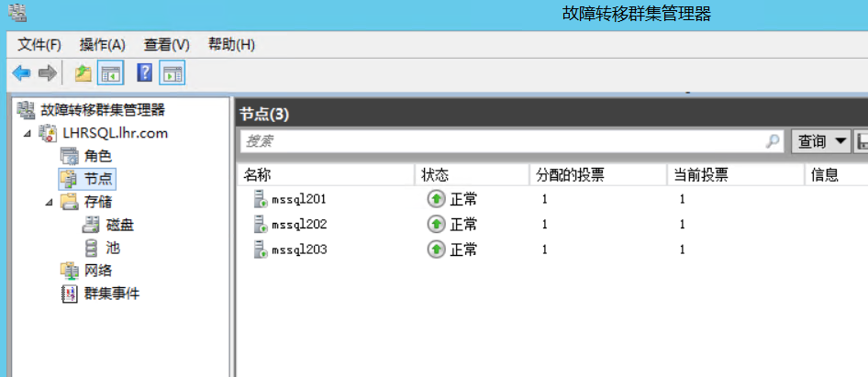Select the mssql202 node row
Screen dimensions: 868x377
coord(299,225)
